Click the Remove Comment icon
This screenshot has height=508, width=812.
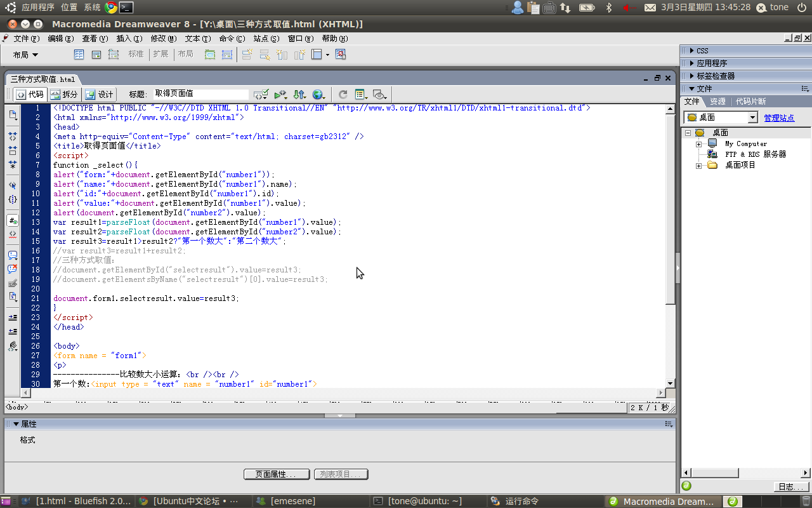tap(13, 269)
